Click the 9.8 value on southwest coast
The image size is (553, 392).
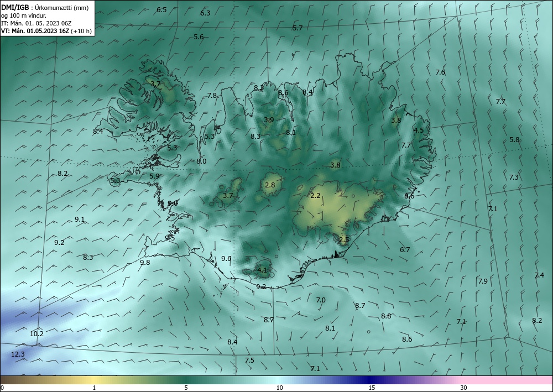tap(145, 263)
